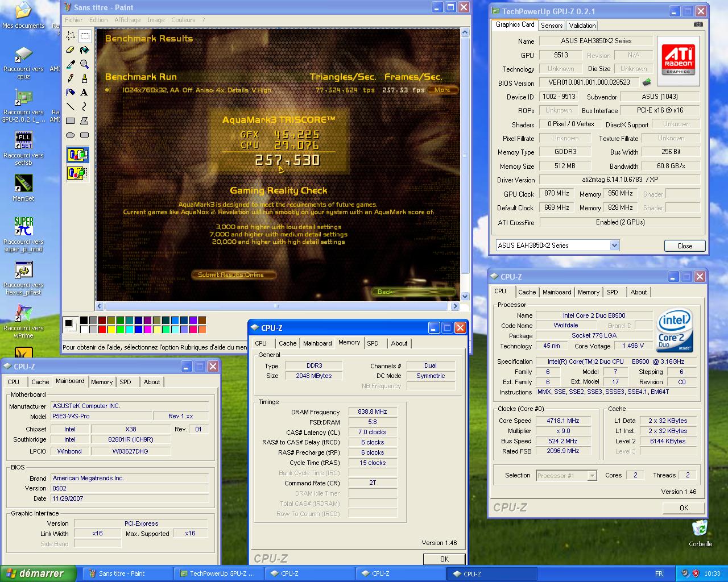Image resolution: width=728 pixels, height=582 pixels.
Task: Click the Paint horizontal scrollbar thumb
Action: (276, 306)
